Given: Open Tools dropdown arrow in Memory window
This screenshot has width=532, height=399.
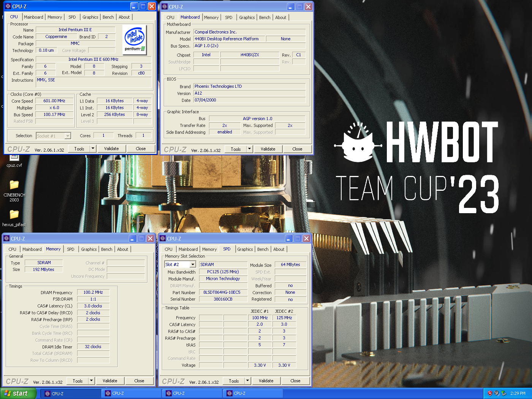Looking at the screenshot, I should coord(91,381).
